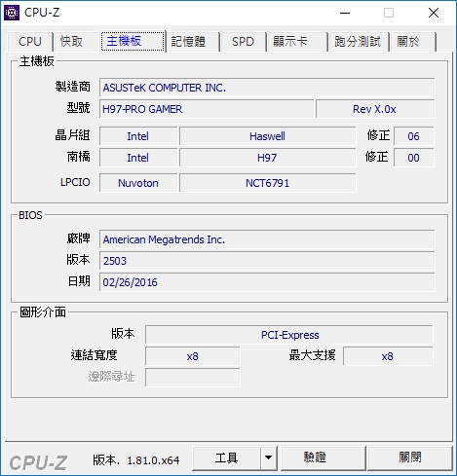
Task: Click the American Megatrends Inc. BIOS brand
Action: click(267, 239)
